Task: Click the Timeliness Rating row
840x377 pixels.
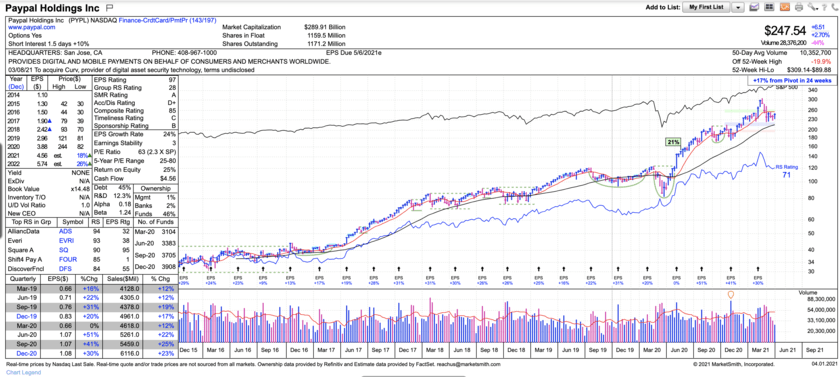Action: pyautogui.click(x=136, y=118)
